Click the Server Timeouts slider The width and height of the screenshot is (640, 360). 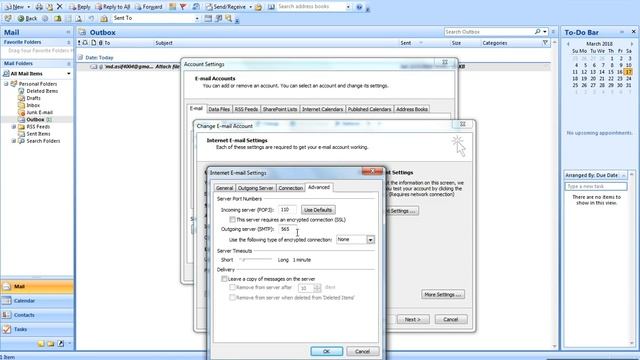click(x=256, y=260)
